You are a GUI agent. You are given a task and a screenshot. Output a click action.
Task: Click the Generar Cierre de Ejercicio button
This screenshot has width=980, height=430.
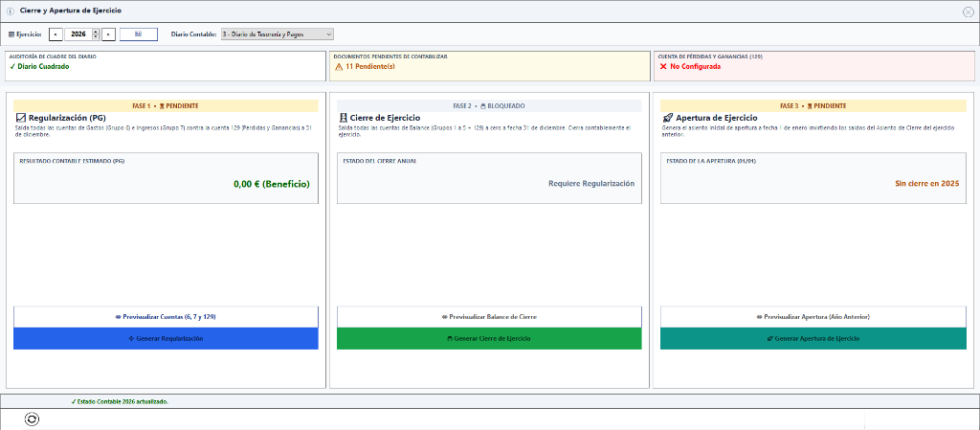coord(489,338)
